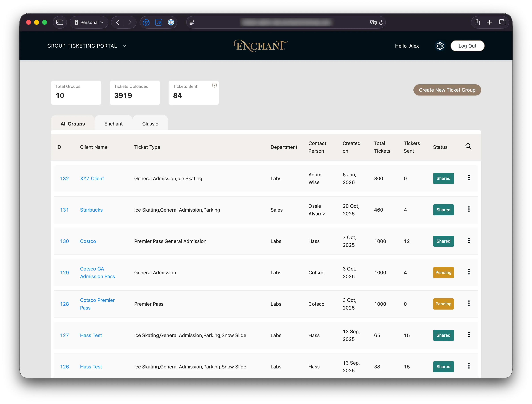Click the Sales department cell
The width and height of the screenshot is (532, 404).
coord(276,210)
